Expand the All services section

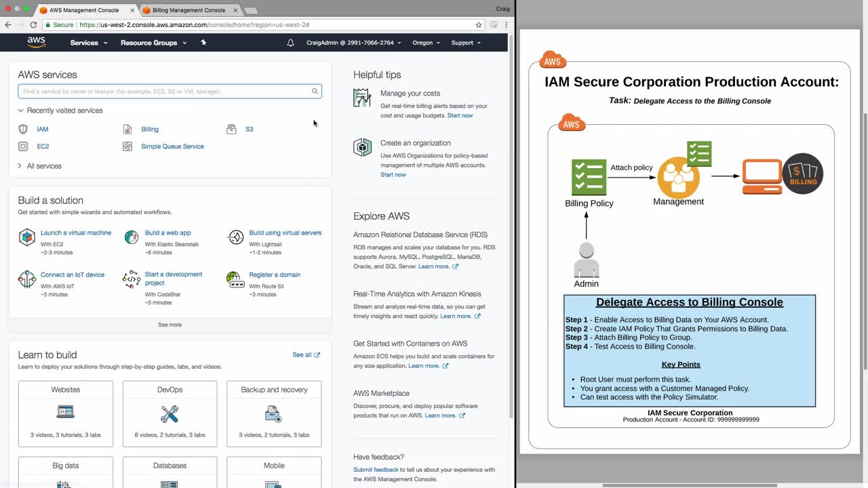pos(40,166)
